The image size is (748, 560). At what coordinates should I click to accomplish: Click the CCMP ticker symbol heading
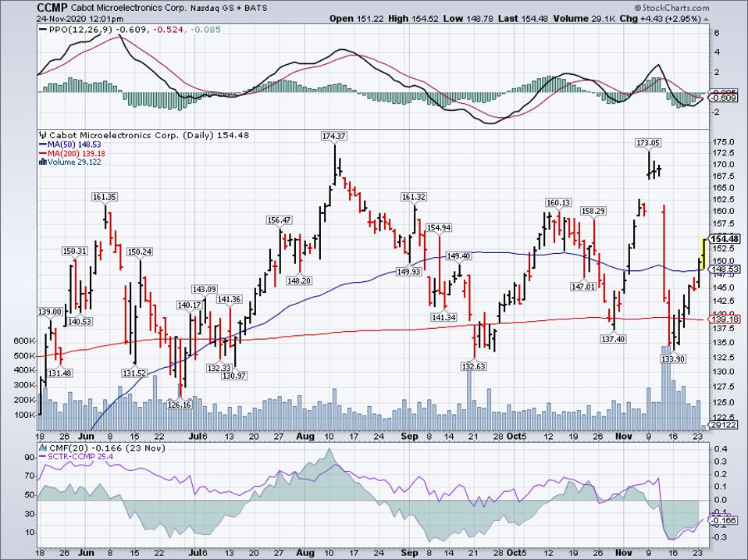coord(52,8)
